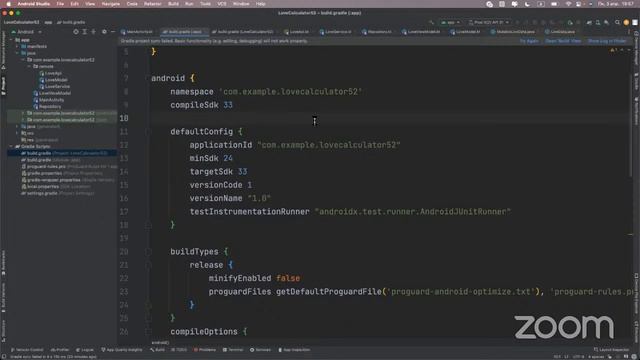Open the VCS menu
The image size is (640, 360).
[222, 4]
